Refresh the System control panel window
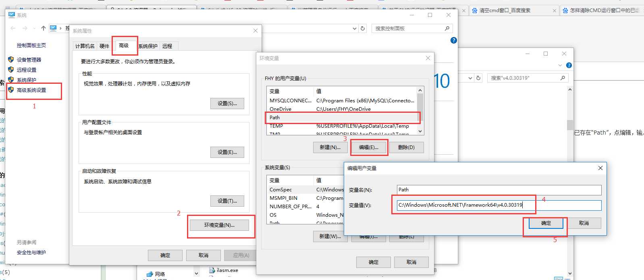This screenshot has height=280, width=644. click(363, 29)
